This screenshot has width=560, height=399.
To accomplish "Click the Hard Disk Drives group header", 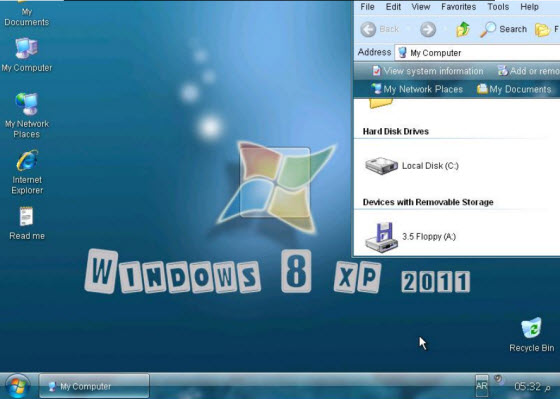I will click(396, 131).
